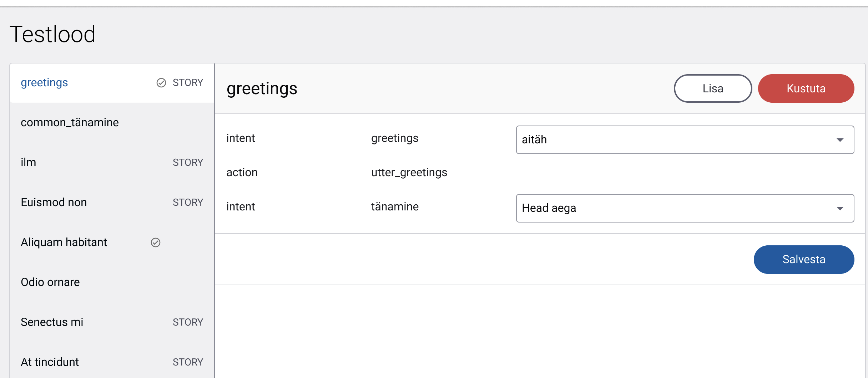Click the utter_greetings action label
868x378 pixels.
(x=408, y=172)
